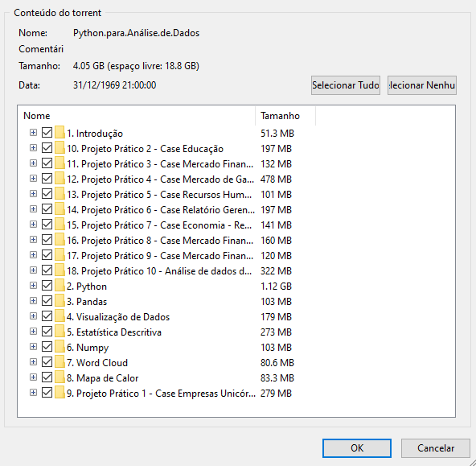The image size is (476, 466).
Task: Click the 51.3 MB size value
Action: 277,134
